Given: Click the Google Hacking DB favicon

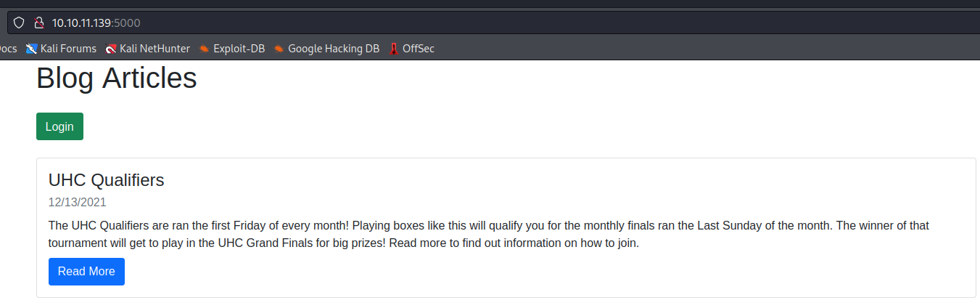Looking at the screenshot, I should [279, 49].
